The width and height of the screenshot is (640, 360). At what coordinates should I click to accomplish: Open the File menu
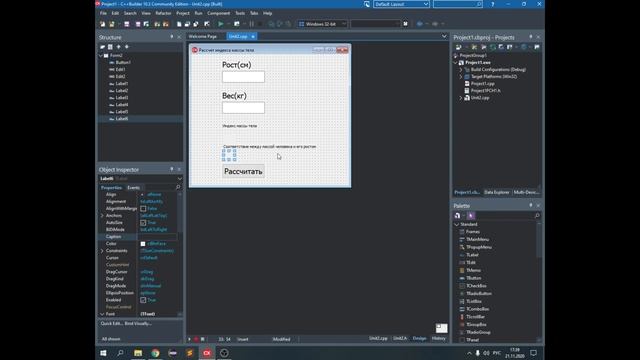click(103, 13)
